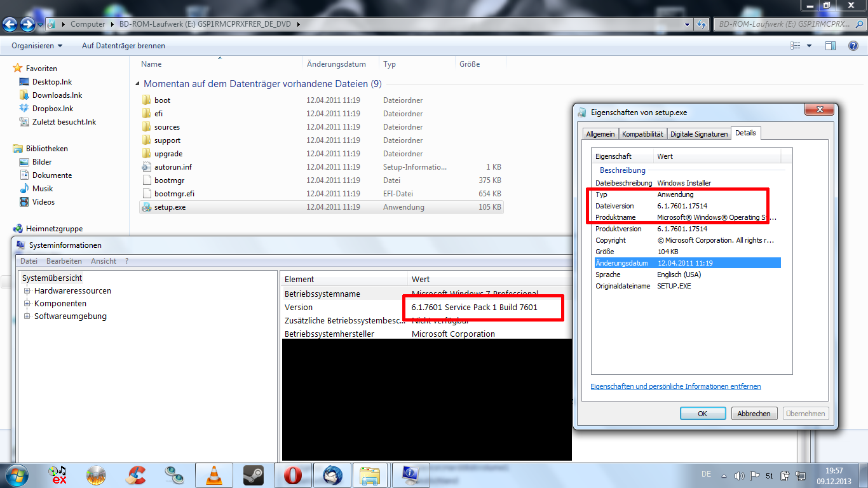Click the Explorer search field
Screen dimensions: 868x488
[x=789, y=24]
